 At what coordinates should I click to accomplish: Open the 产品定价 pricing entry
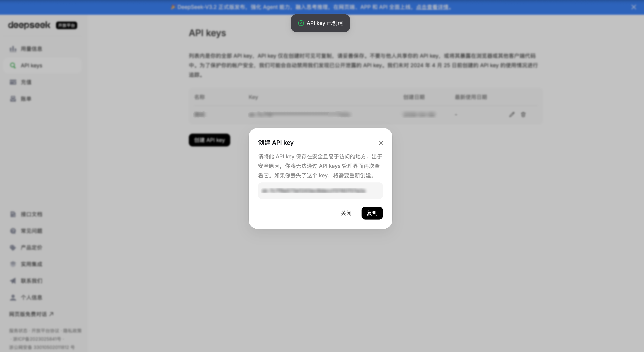(x=31, y=247)
